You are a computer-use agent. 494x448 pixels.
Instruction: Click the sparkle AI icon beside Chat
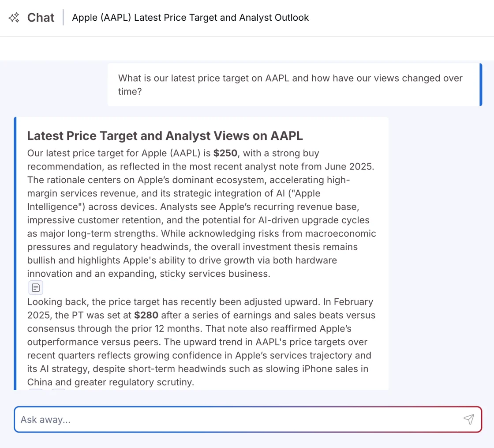(x=14, y=18)
